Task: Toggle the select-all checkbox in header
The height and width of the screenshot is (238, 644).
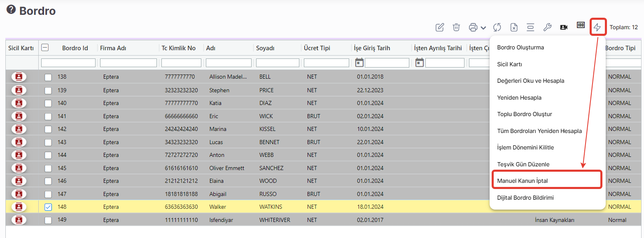Action: [x=45, y=48]
